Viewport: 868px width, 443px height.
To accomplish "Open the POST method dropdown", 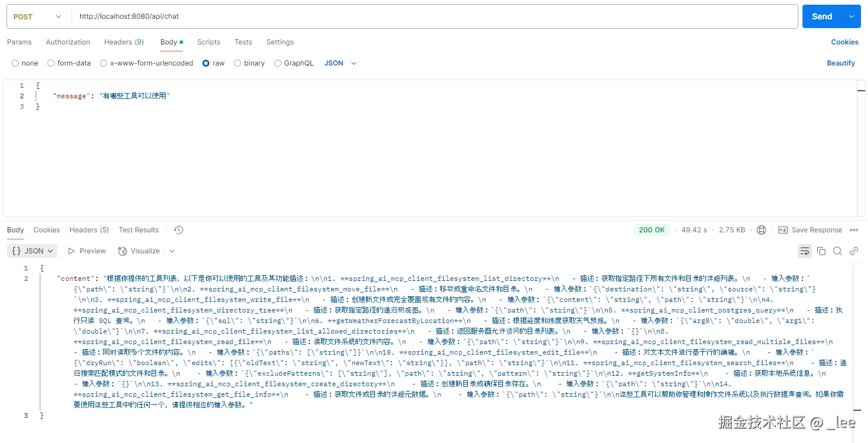I will 37,16.
